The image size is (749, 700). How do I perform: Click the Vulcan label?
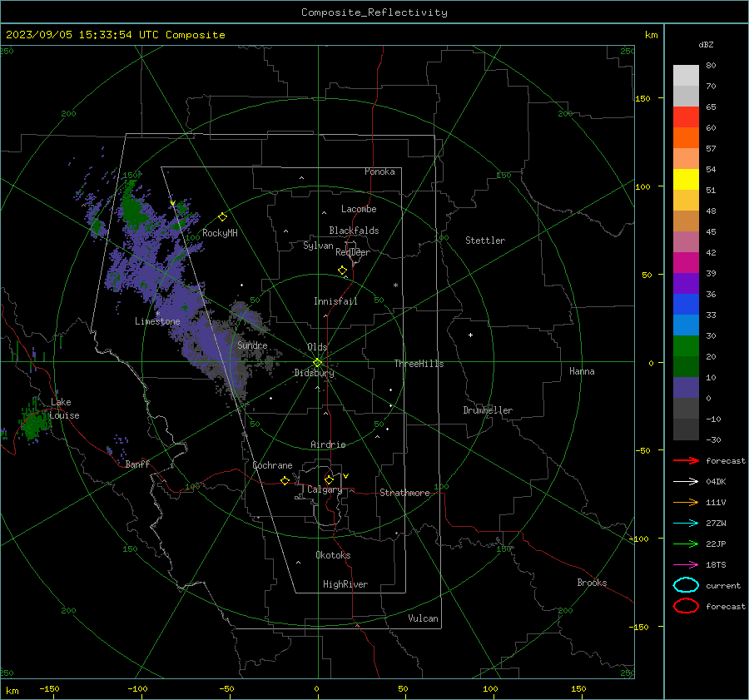423,618
